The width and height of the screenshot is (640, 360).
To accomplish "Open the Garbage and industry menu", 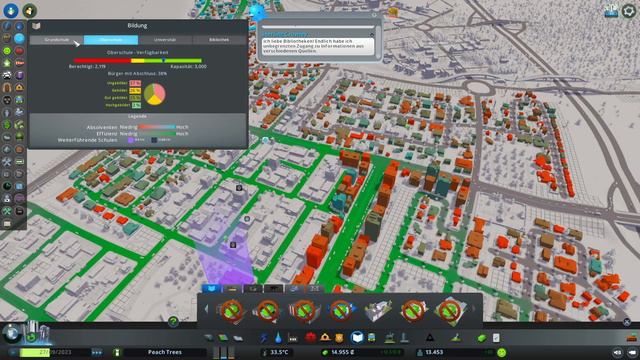I will 293,338.
